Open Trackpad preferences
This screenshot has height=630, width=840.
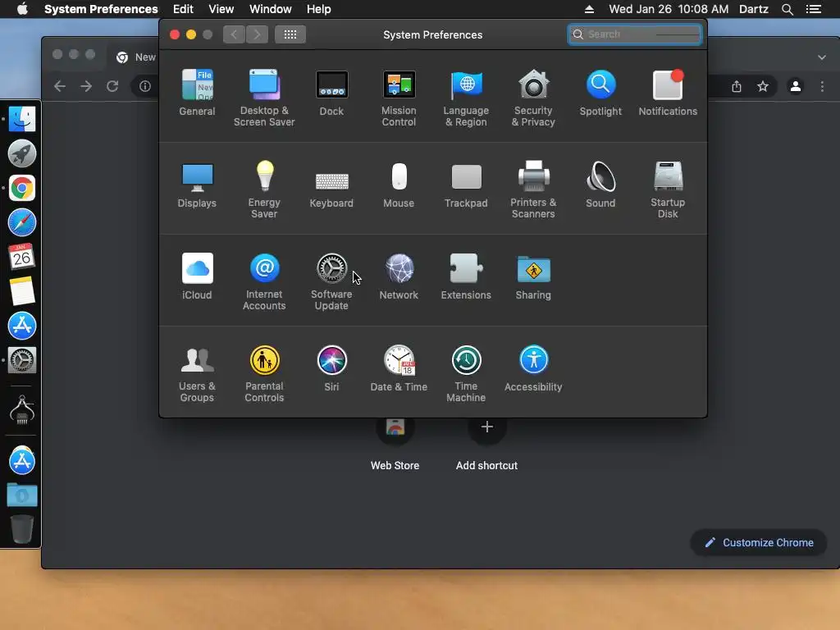pos(466,185)
